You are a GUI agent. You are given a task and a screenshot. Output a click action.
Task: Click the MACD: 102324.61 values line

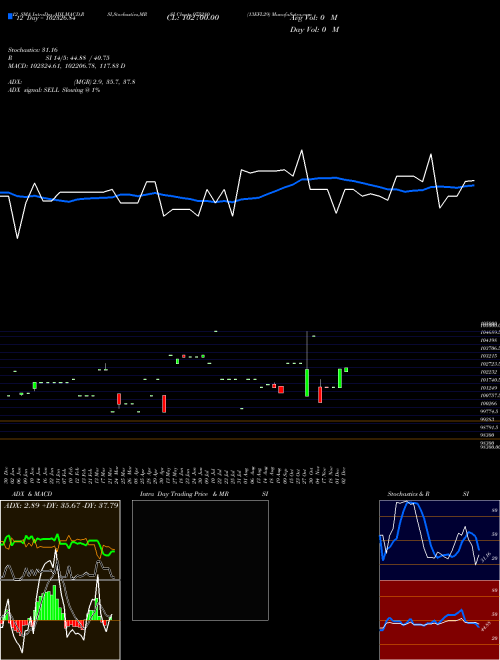click(66, 66)
